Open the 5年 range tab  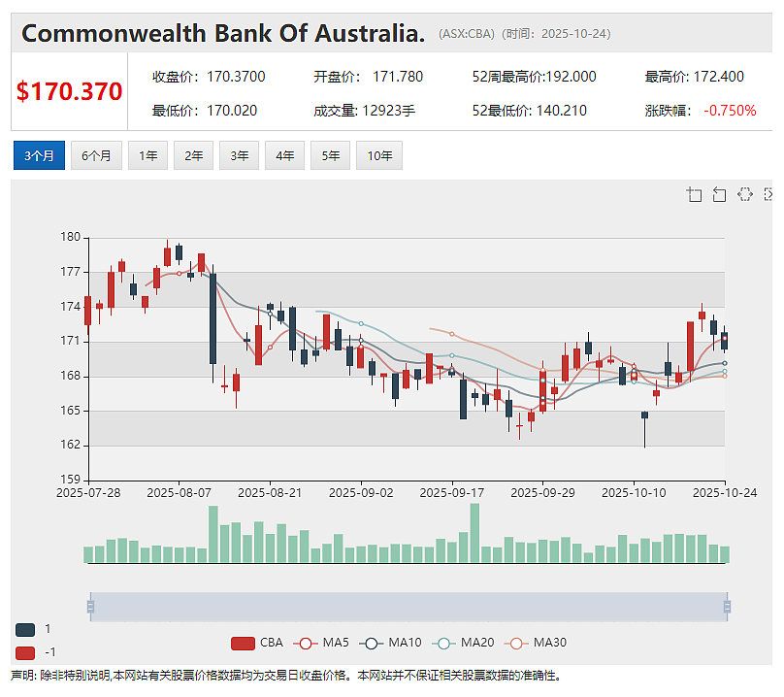tap(331, 155)
